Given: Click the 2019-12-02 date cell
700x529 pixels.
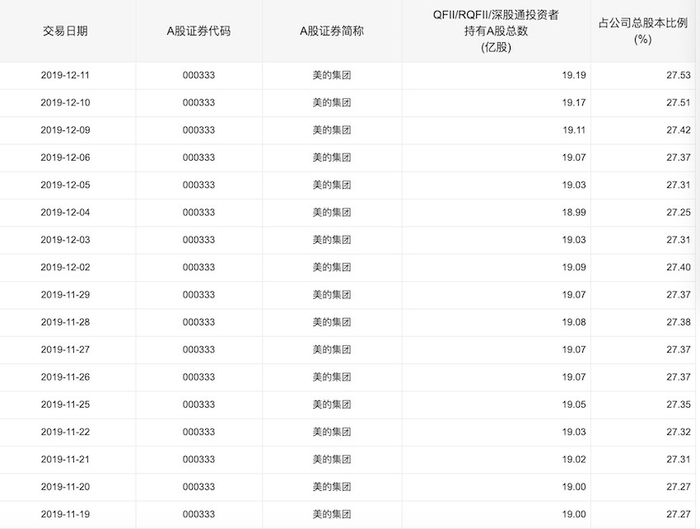Looking at the screenshot, I should tap(65, 267).
